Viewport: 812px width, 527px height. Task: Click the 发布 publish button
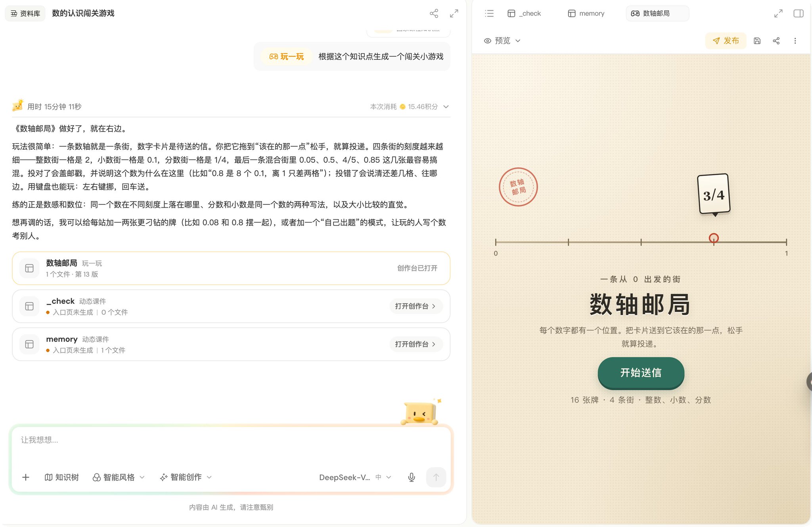coord(726,41)
